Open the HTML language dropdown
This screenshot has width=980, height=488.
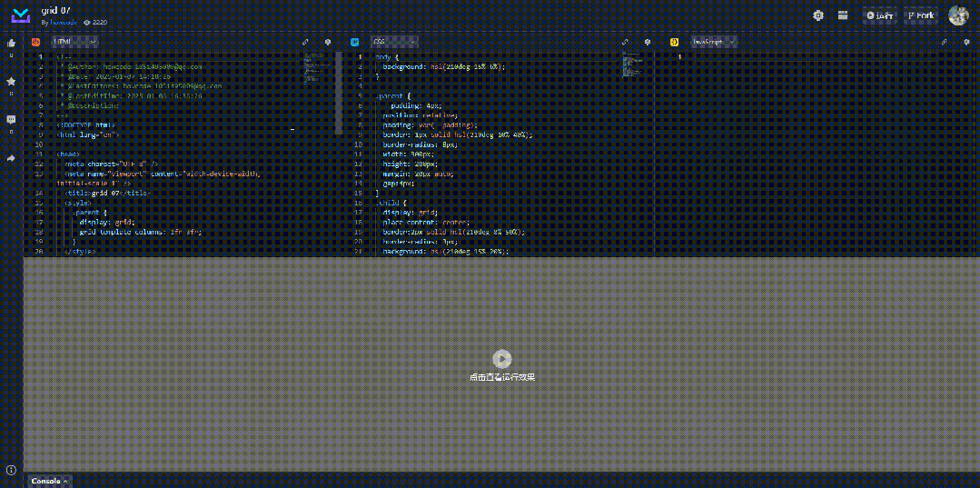(x=75, y=42)
